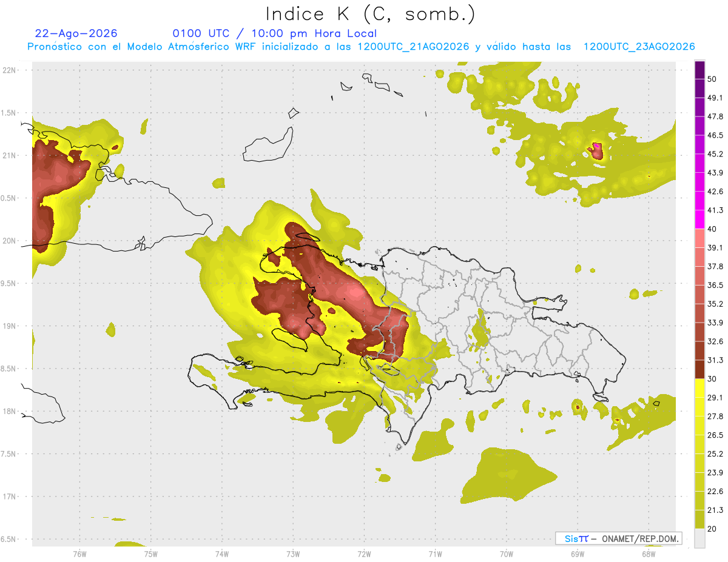Click the colorbar label '25.2'

[x=715, y=454]
